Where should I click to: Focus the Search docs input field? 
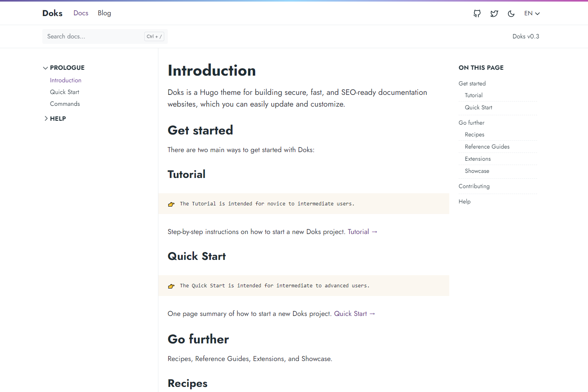pos(94,36)
